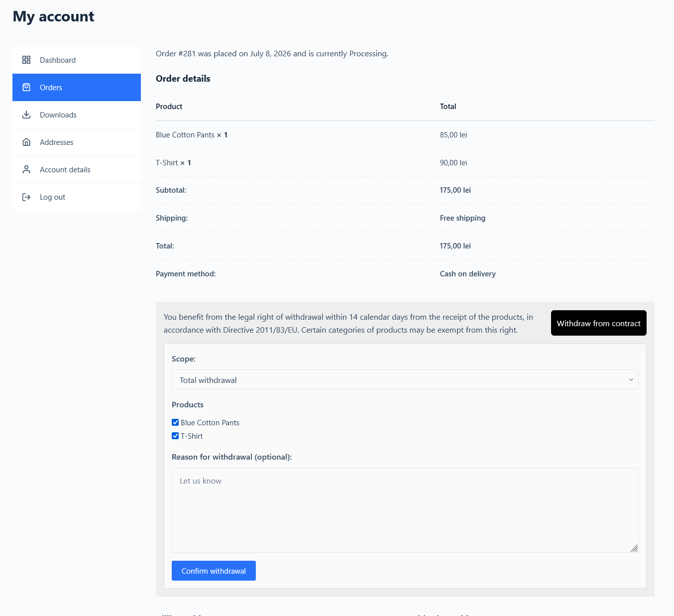The image size is (674, 616).
Task: Open the Downloads page
Action: point(77,115)
